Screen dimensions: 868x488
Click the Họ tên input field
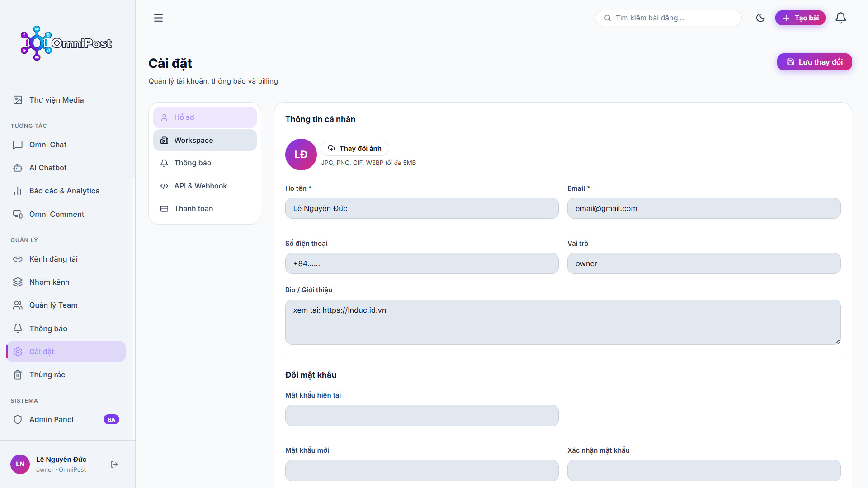click(x=422, y=209)
